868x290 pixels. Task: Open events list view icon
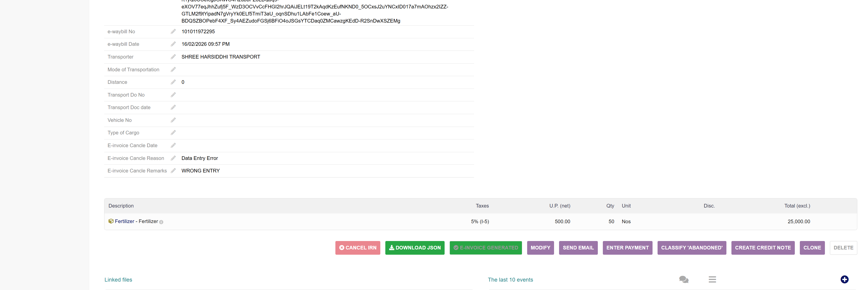712,279
